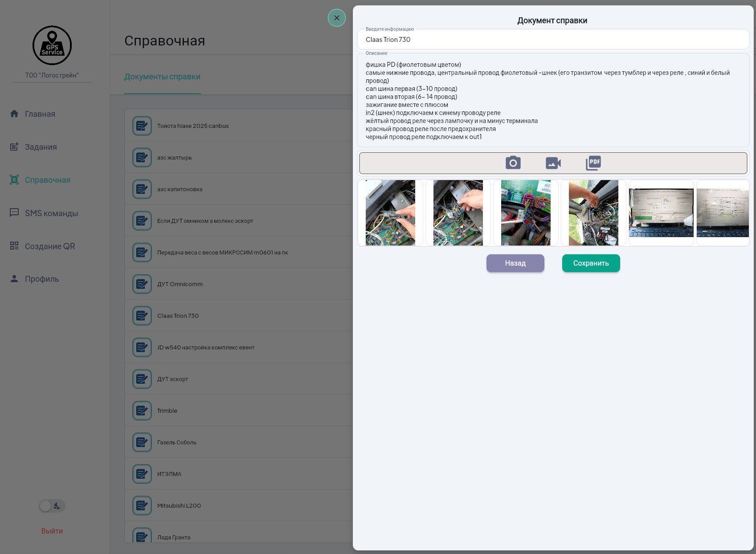This screenshot has width=756, height=554.
Task: Click edit icon for азс капитоновка
Action: [x=142, y=189]
